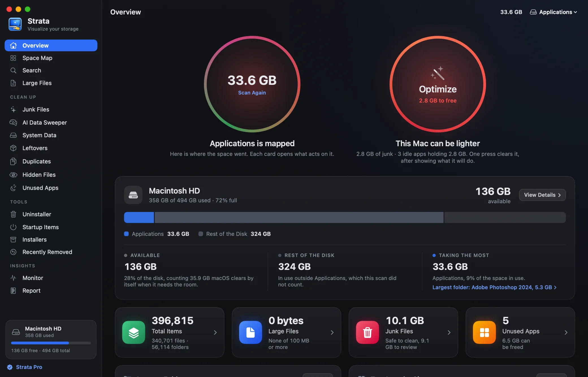
Task: Click the gray Rest of the Disk swatch
Action: tap(201, 234)
